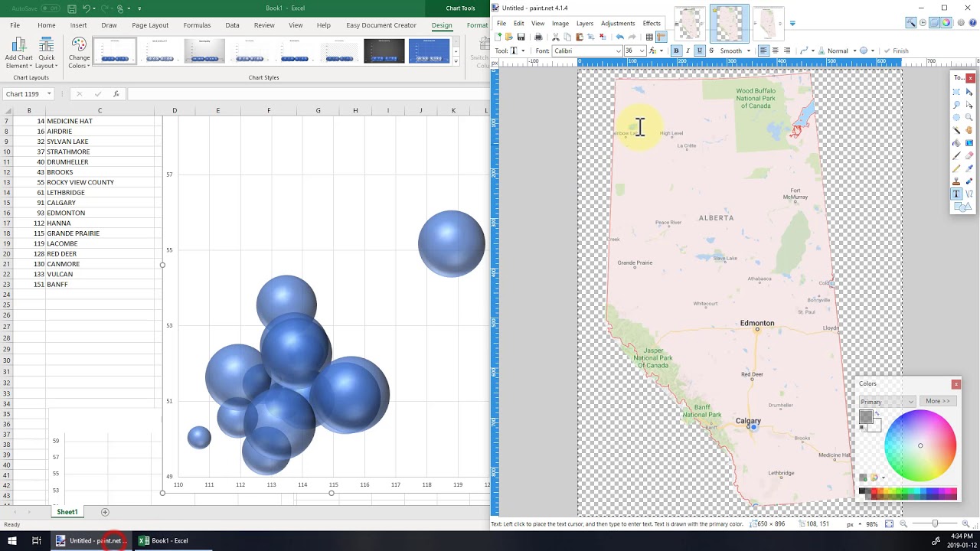Switch to Excel Formulas tab
Screen dimensions: 980x551
[x=197, y=25]
